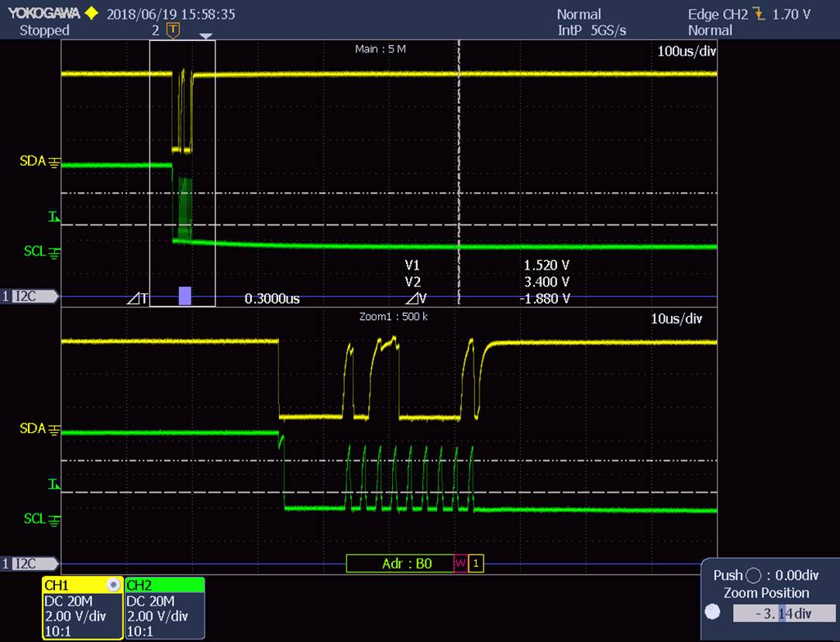Click the Zoom Position value field
Image resolution: width=840 pixels, height=642 pixels.
(x=783, y=613)
